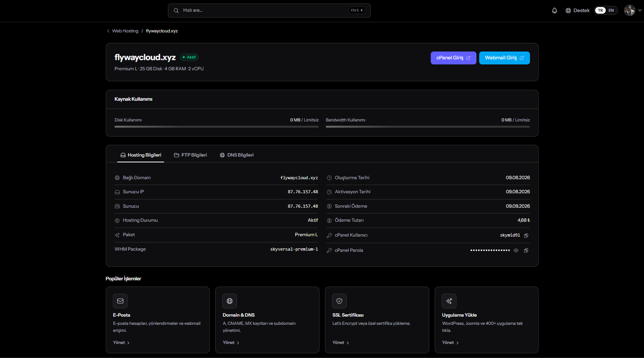The width and height of the screenshot is (644, 358).
Task: Expand the profile dropdown chevron
Action: tap(640, 11)
